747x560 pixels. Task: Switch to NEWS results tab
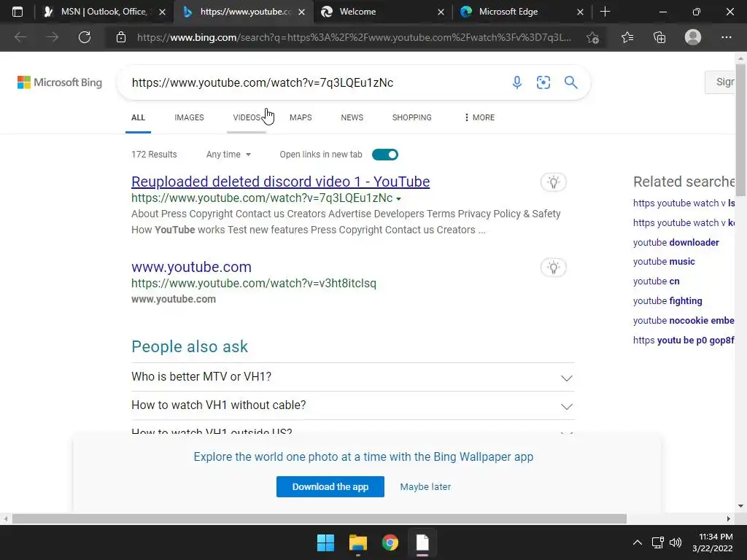(x=352, y=117)
